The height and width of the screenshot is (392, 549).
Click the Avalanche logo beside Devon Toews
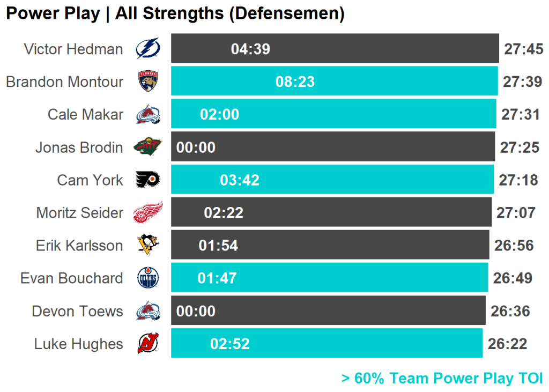(148, 311)
